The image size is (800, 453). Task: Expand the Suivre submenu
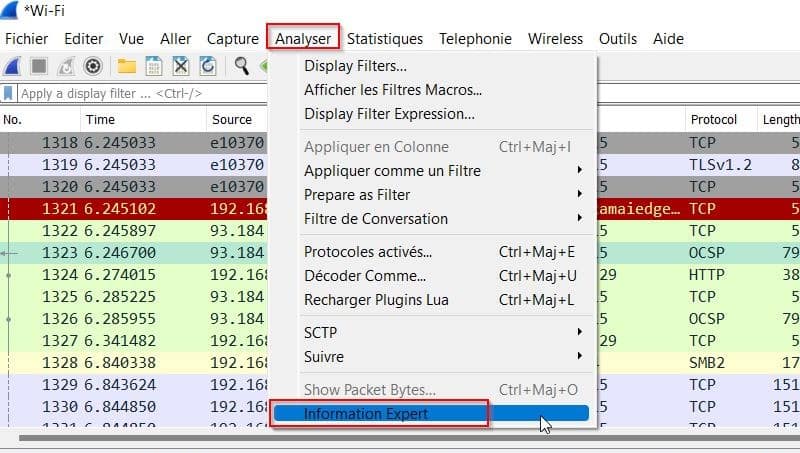pyautogui.click(x=434, y=357)
